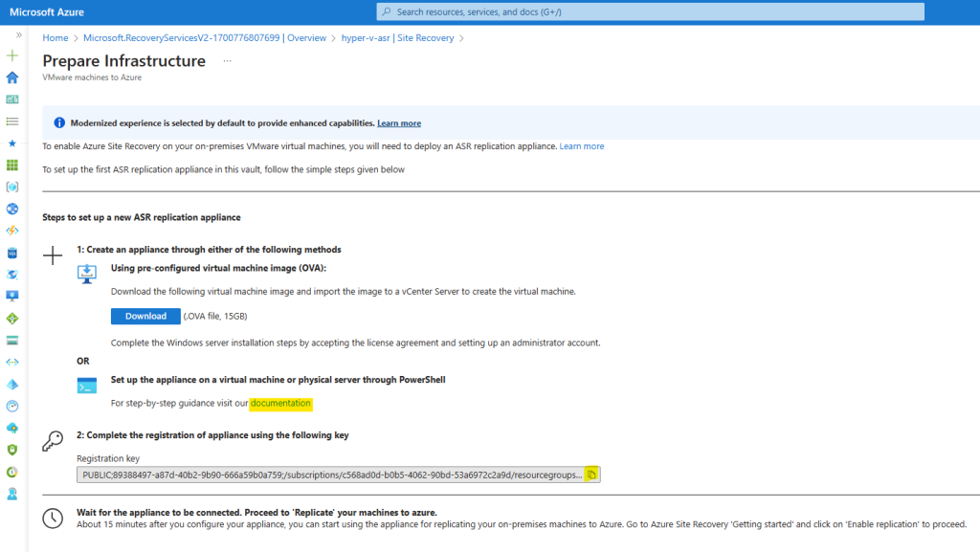Click 'Set up the appliance... through PowerShell' heading
Image resolution: width=980 pixels, height=552 pixels.
tap(278, 380)
